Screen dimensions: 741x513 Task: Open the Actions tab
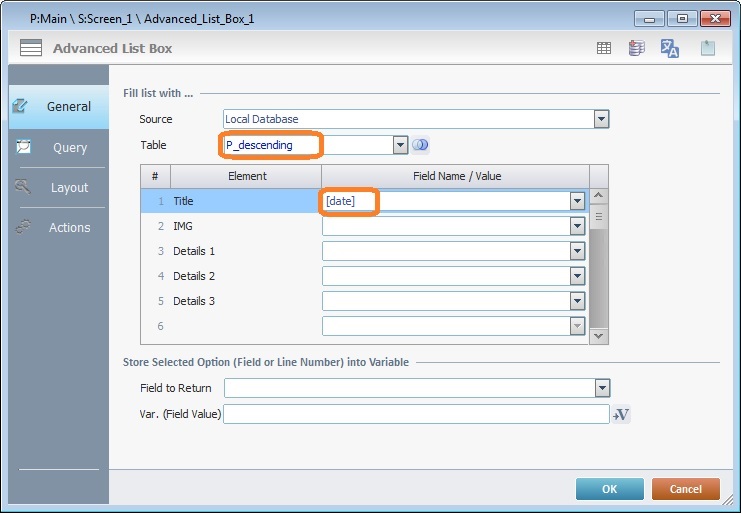59,228
